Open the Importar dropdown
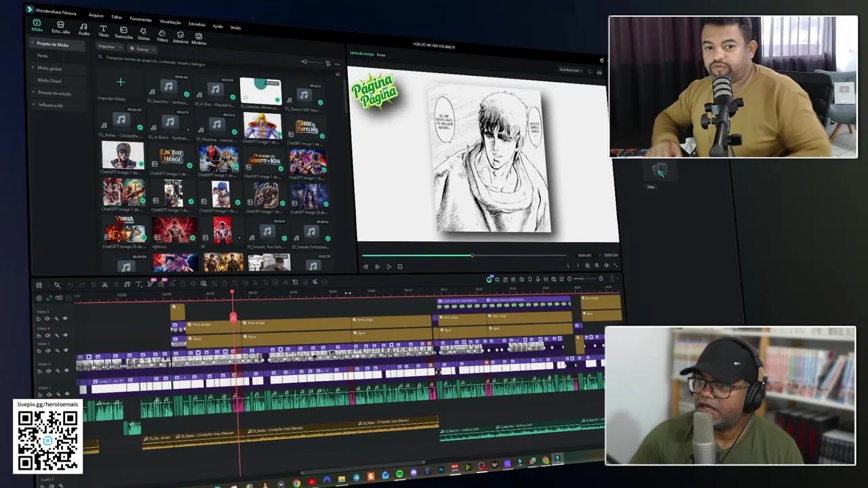The image size is (868, 488). 109,47
